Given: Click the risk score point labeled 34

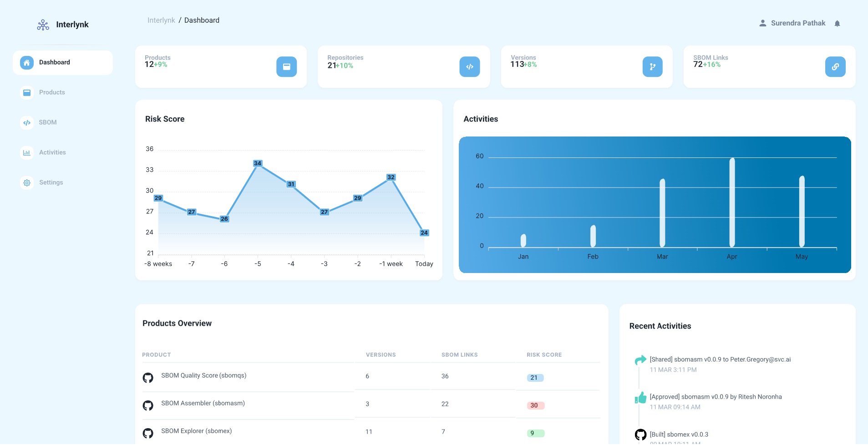Looking at the screenshot, I should pos(258,163).
